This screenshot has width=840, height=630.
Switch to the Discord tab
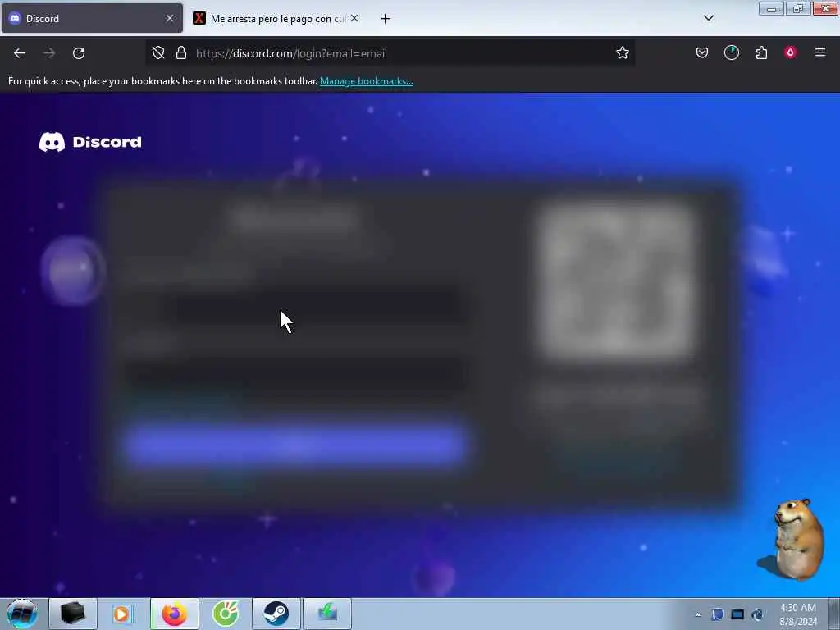point(92,19)
